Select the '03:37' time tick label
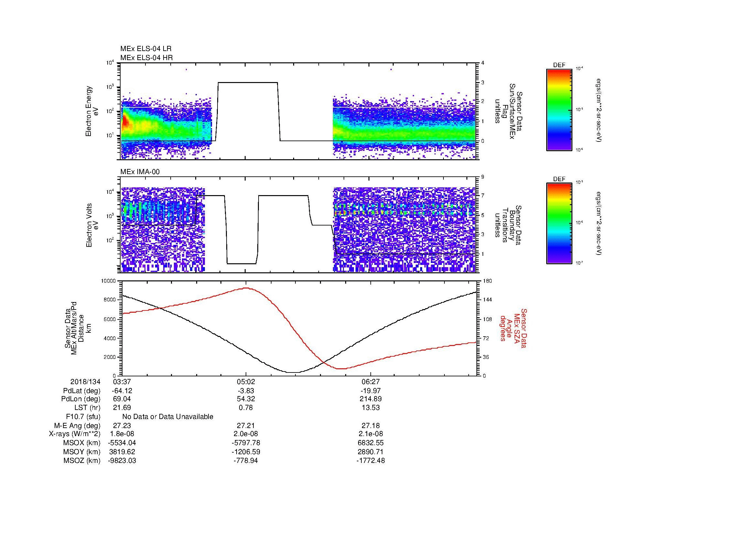The height and width of the screenshot is (534, 756). coord(122,382)
